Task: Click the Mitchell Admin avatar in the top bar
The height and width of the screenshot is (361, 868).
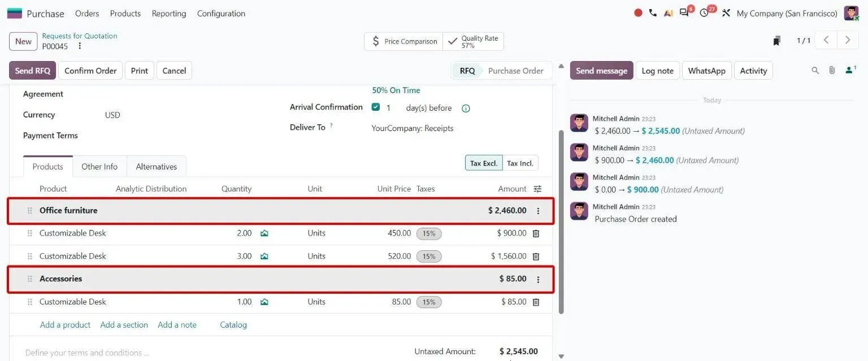Action: click(x=851, y=13)
